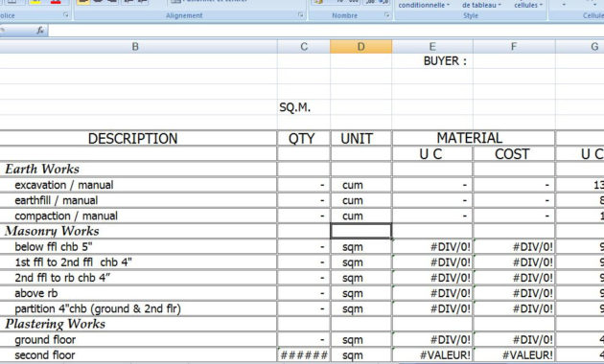
Task: Select the DESCRIPTION header cell
Action: click(x=138, y=138)
